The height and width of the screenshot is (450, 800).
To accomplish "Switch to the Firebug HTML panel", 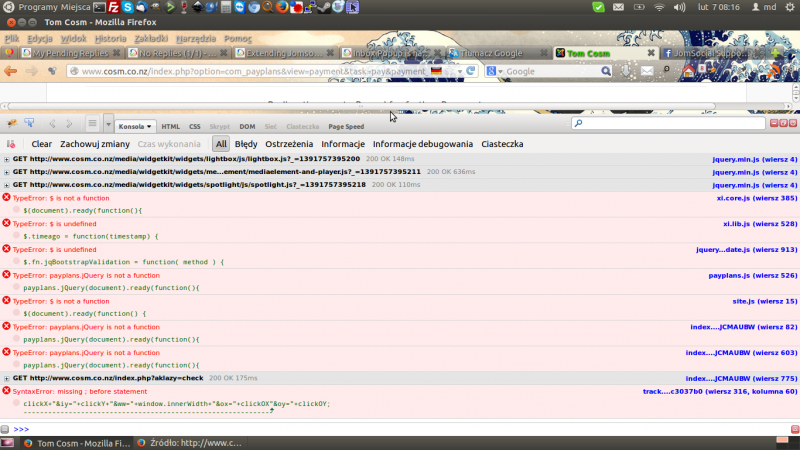I will click(170, 127).
